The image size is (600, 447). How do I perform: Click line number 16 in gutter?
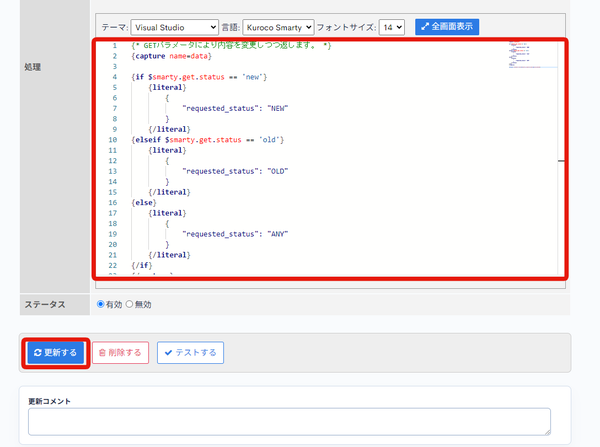tap(112, 202)
